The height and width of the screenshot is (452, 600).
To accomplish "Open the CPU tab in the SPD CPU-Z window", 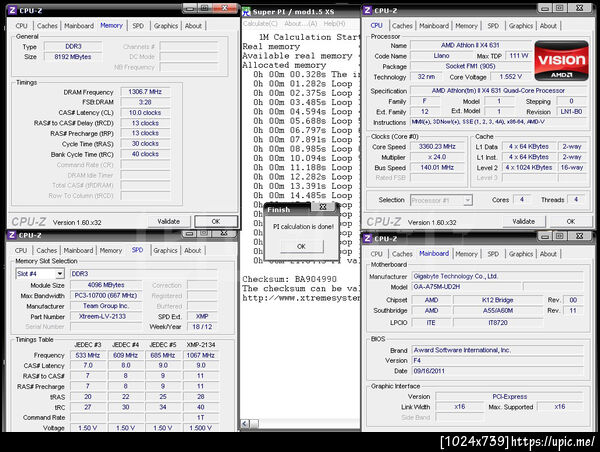I will (21, 250).
